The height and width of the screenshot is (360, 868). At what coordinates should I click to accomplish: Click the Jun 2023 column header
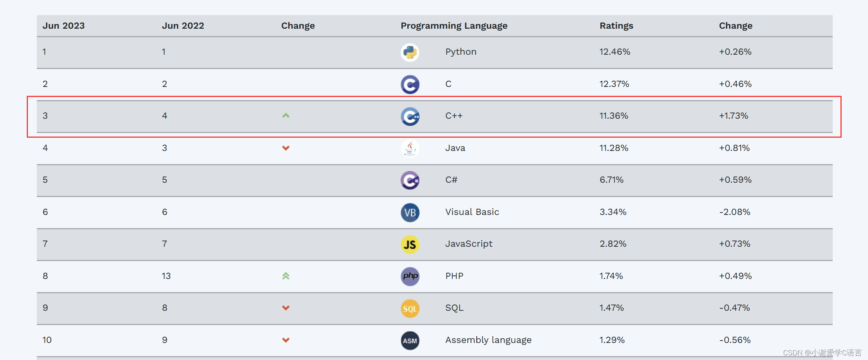click(x=64, y=26)
